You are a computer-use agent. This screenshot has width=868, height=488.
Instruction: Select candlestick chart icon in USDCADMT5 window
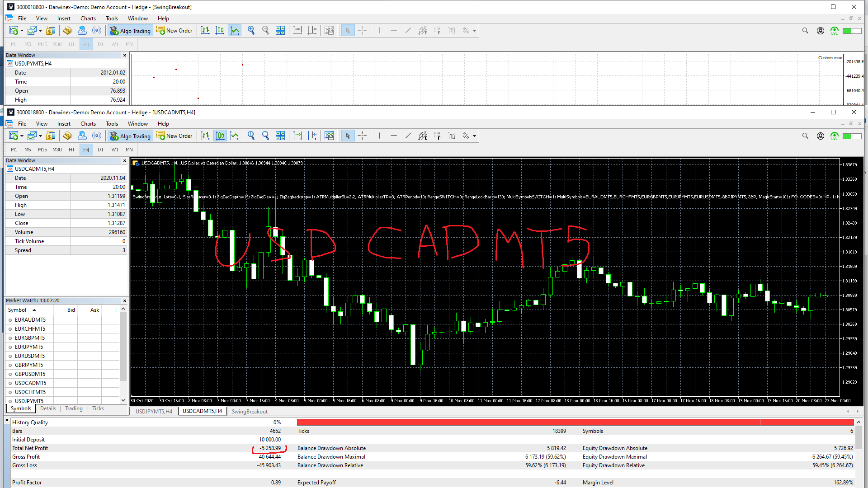pyautogui.click(x=220, y=136)
